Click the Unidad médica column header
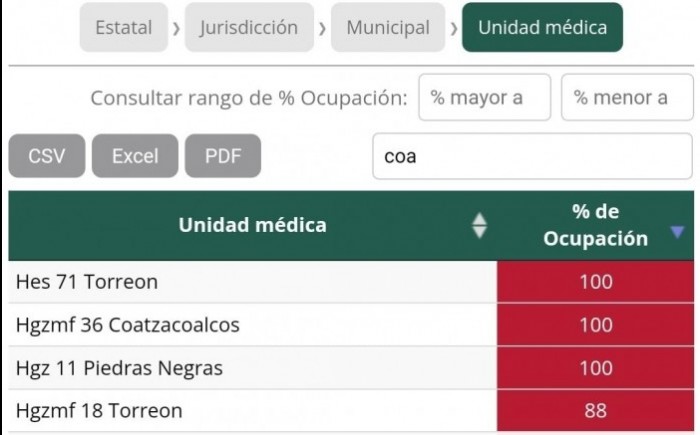 tap(252, 226)
